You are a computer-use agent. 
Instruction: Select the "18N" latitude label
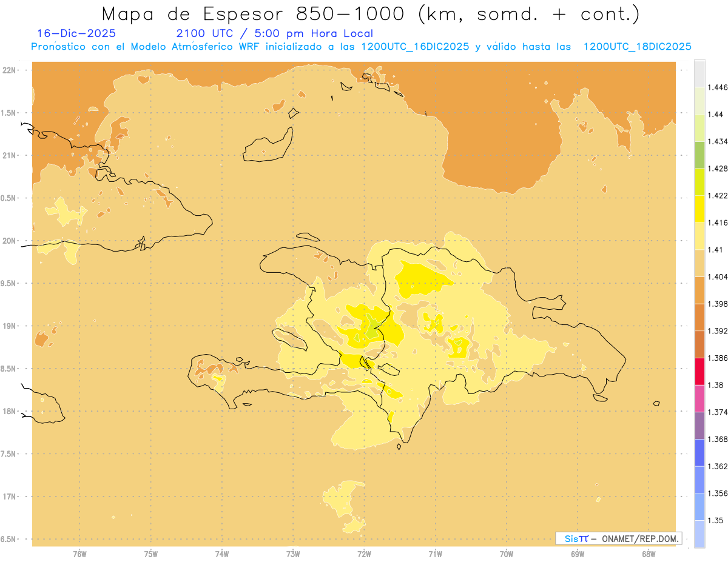[x=10, y=411]
